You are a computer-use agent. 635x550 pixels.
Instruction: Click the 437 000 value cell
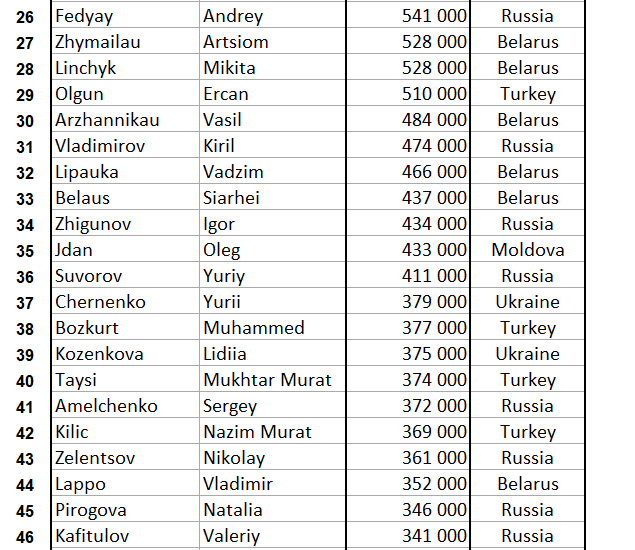point(434,198)
